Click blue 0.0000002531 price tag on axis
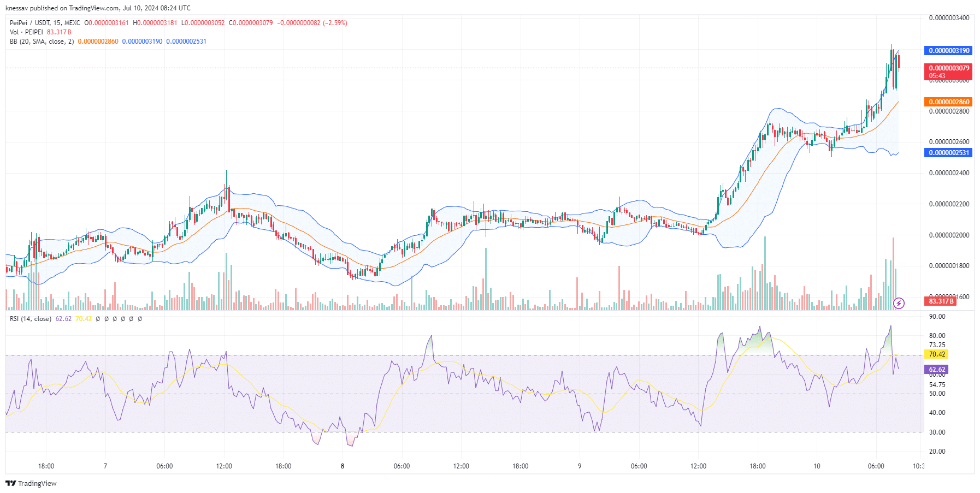The image size is (980, 493). 948,153
